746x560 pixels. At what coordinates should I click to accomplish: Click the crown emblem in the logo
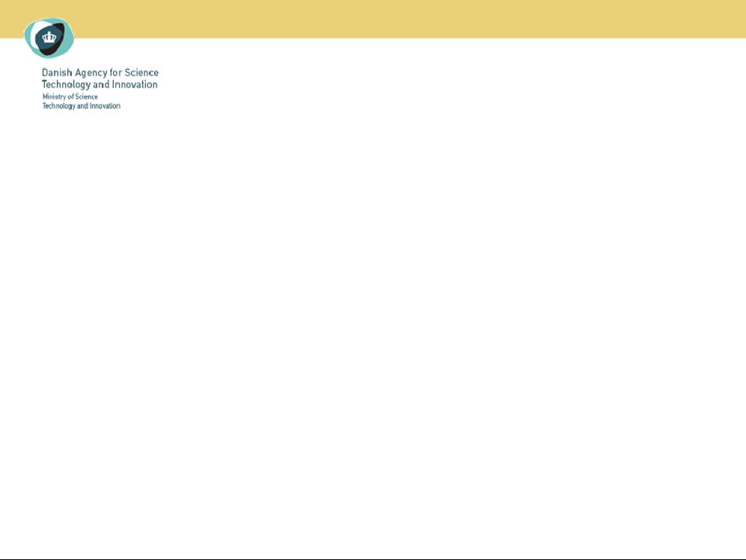(50, 37)
